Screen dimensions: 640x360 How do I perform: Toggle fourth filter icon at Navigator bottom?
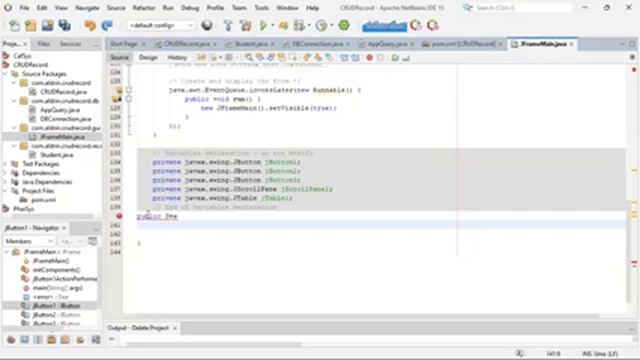[x=51, y=339]
